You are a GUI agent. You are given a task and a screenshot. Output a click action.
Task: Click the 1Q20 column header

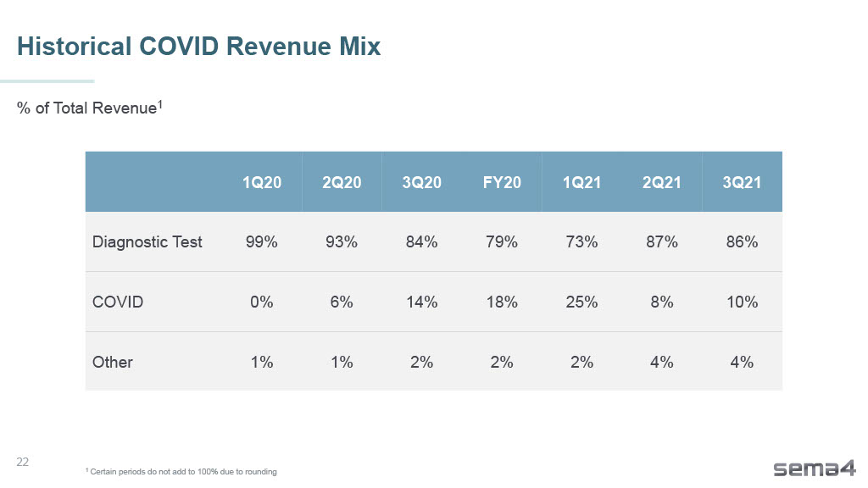[262, 183]
